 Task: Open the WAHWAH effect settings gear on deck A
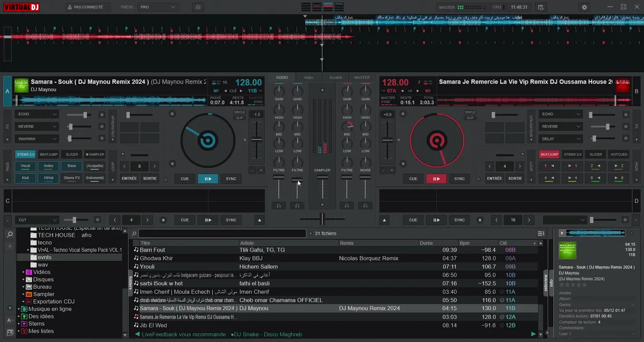[101, 139]
